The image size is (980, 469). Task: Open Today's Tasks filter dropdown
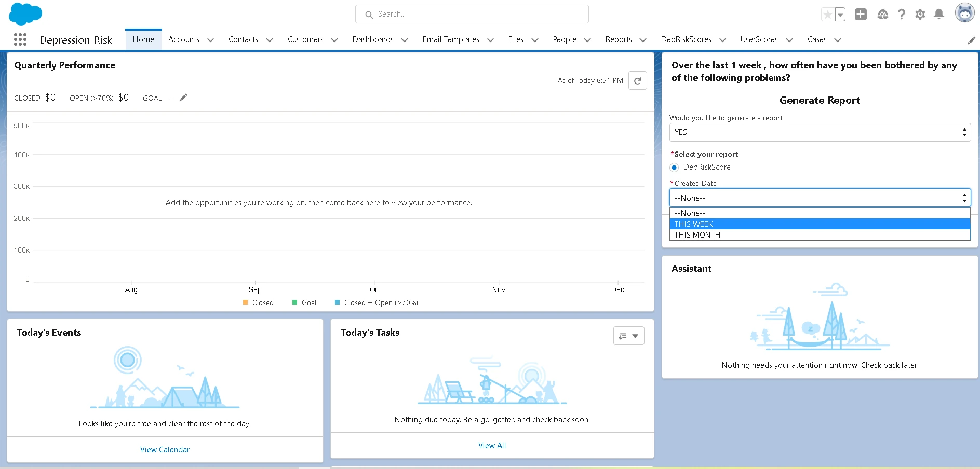click(x=629, y=336)
